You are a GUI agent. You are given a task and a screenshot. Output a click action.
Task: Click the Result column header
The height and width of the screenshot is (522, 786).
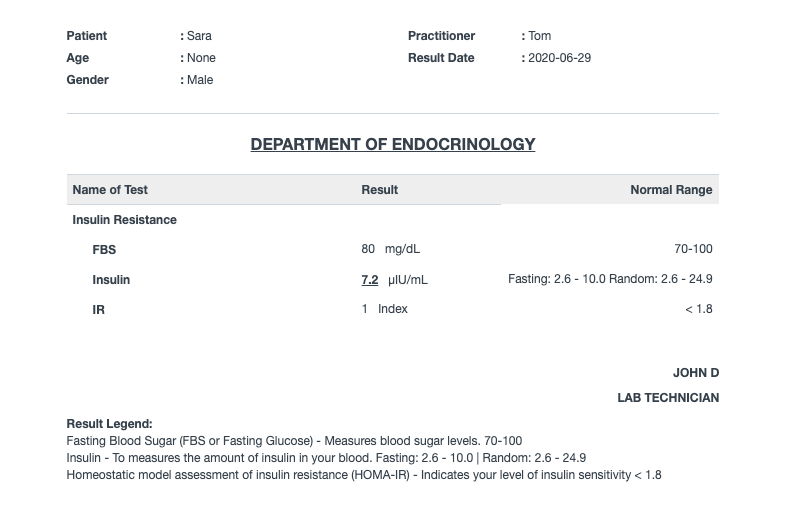coord(380,190)
